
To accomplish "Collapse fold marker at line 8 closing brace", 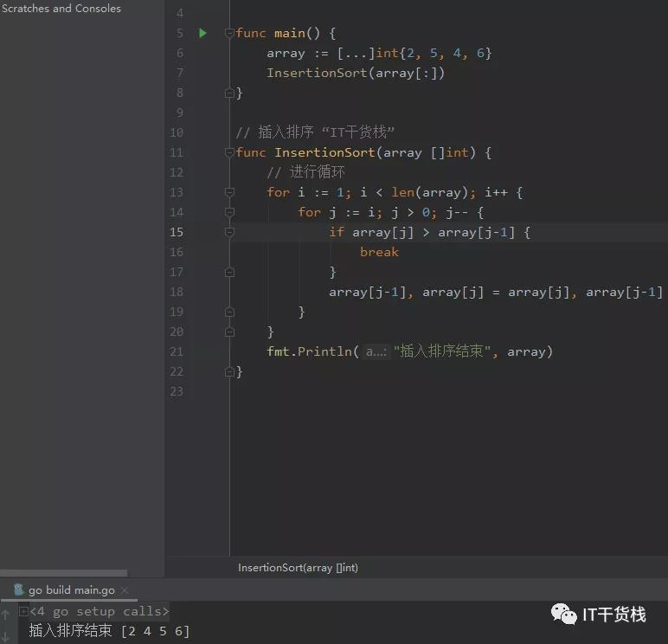I will 229,93.
